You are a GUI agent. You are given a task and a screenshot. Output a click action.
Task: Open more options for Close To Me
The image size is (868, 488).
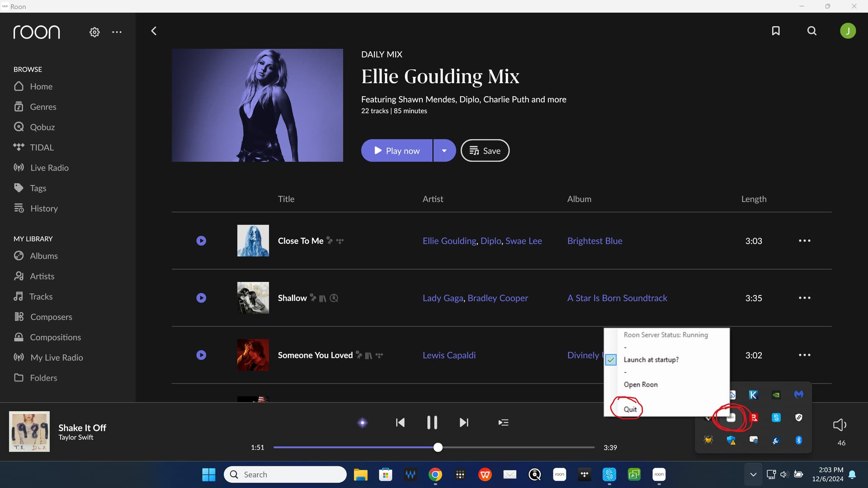click(x=804, y=241)
